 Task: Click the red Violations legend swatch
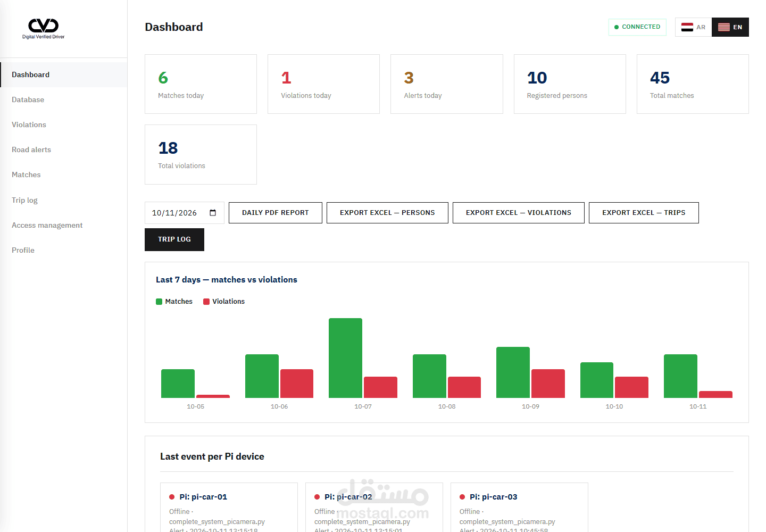coord(206,302)
